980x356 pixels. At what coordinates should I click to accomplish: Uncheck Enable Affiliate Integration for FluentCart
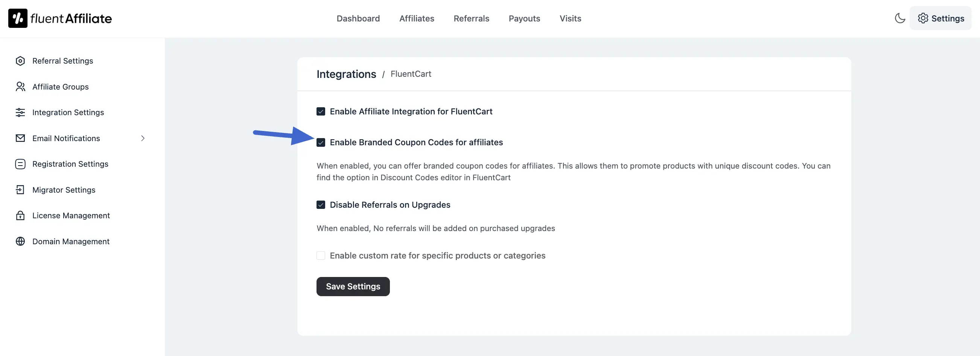click(x=321, y=111)
